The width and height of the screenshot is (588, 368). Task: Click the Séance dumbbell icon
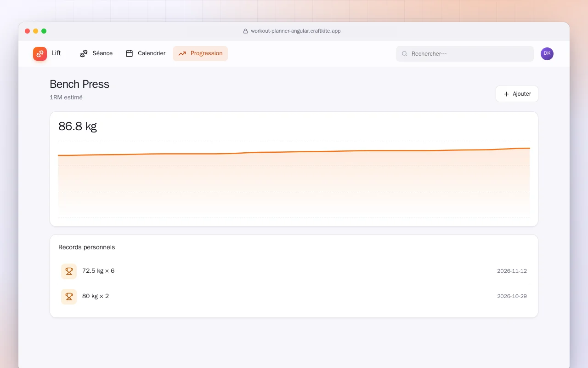coord(84,53)
